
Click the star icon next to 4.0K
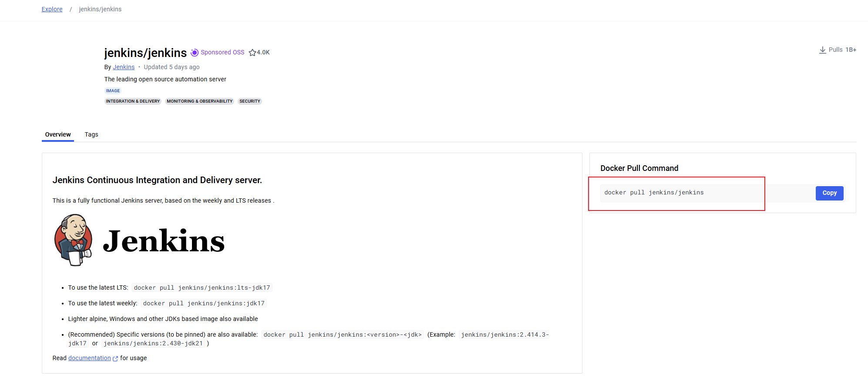point(252,53)
